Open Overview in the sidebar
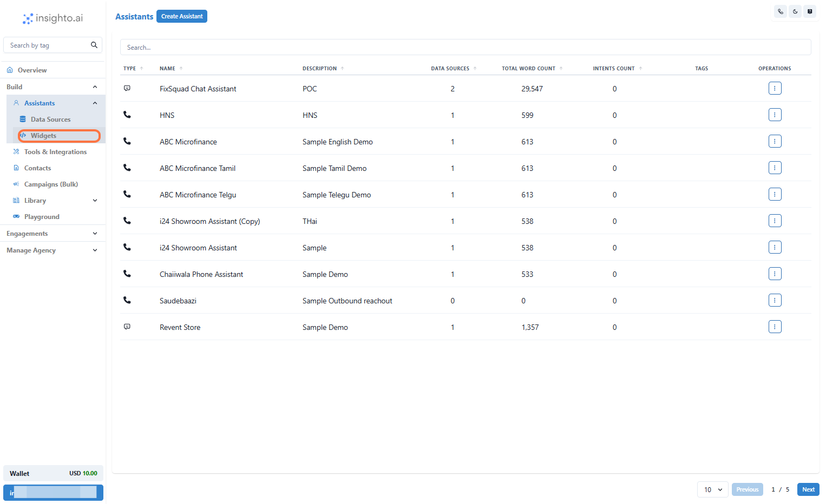 click(x=53, y=70)
